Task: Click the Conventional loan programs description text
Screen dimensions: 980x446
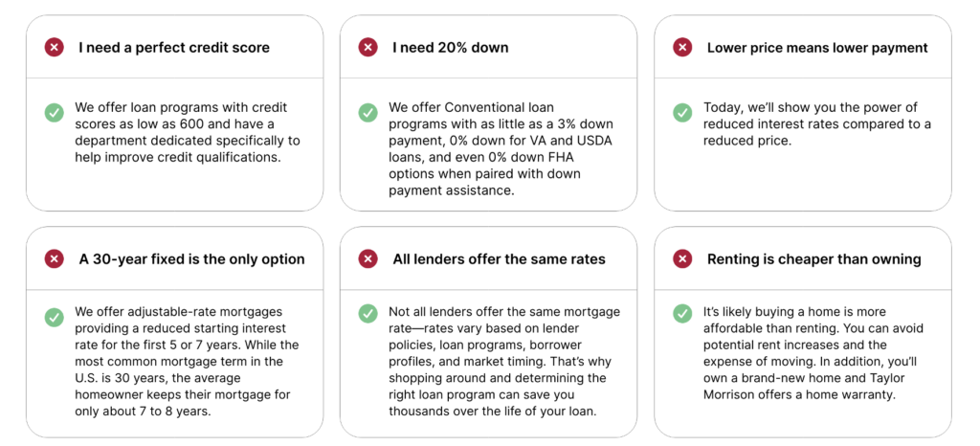Action: (501, 148)
